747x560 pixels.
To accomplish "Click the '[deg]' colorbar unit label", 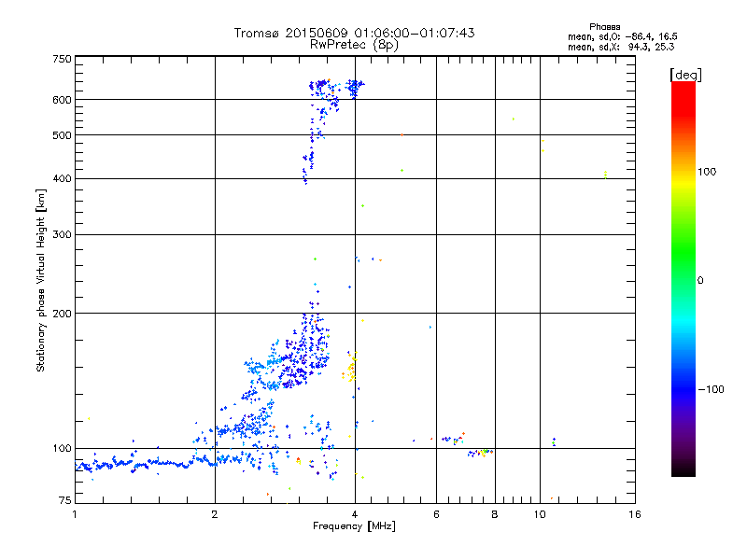I will pyautogui.click(x=685, y=75).
